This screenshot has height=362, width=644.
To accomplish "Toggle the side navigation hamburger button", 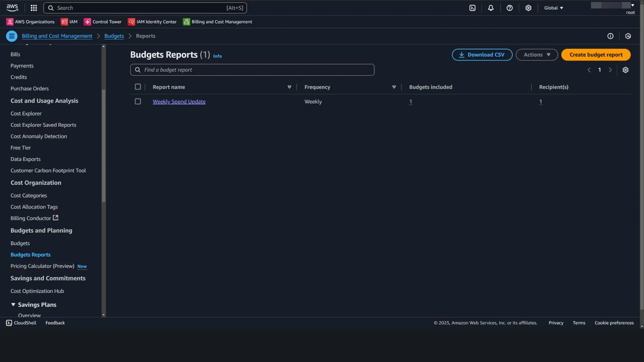I will click(x=12, y=36).
